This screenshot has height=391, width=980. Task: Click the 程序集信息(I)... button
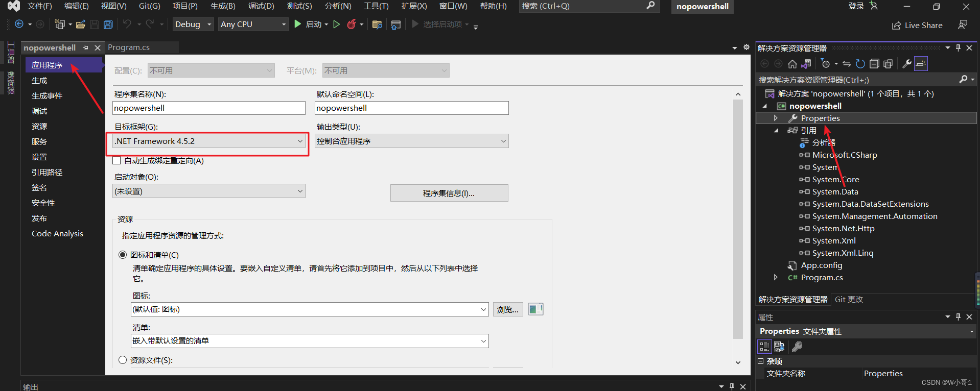point(449,193)
